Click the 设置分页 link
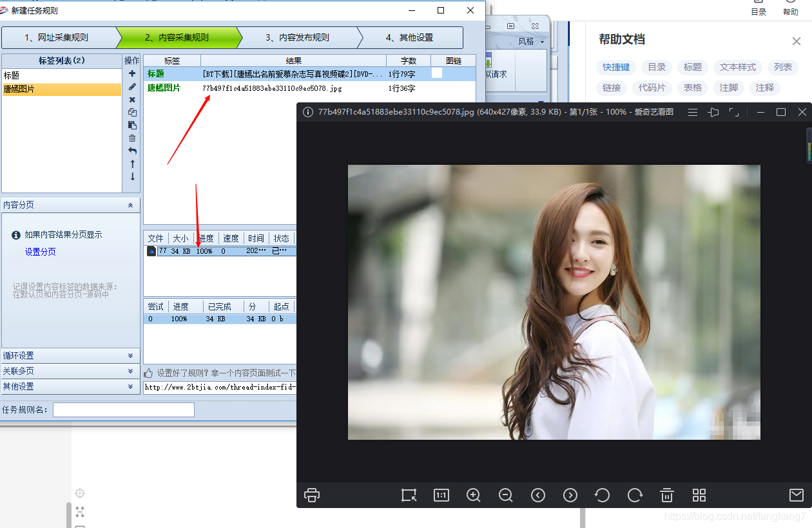 click(x=41, y=252)
